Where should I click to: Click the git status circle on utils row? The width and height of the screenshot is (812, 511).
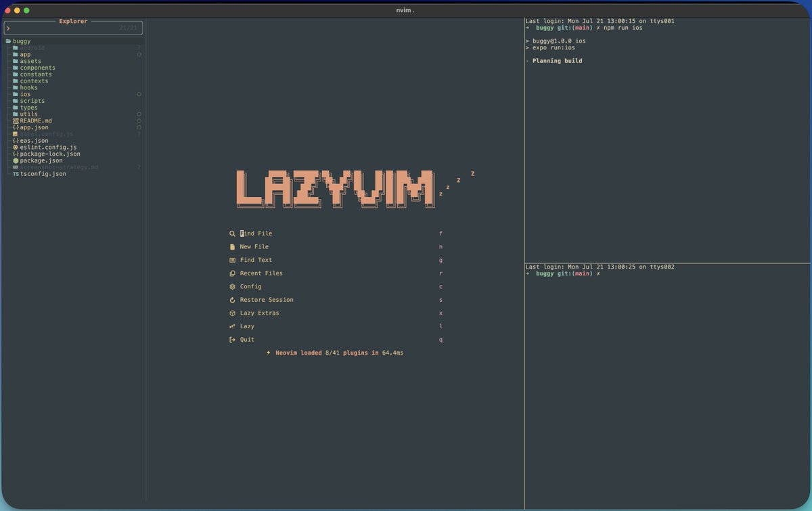coord(139,114)
